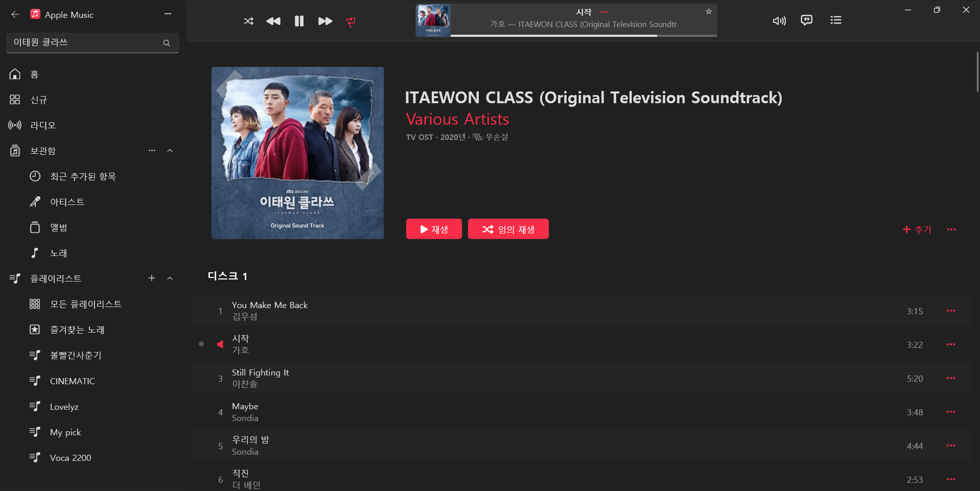Toggle shuffle playback in top bar
This screenshot has width=980, height=491.
248,21
